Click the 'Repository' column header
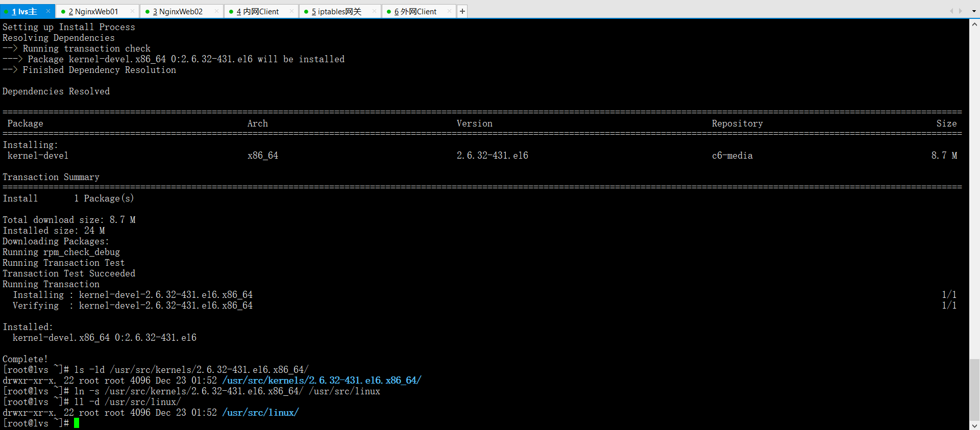Viewport: 980px width, 430px height. pyautogui.click(x=737, y=123)
